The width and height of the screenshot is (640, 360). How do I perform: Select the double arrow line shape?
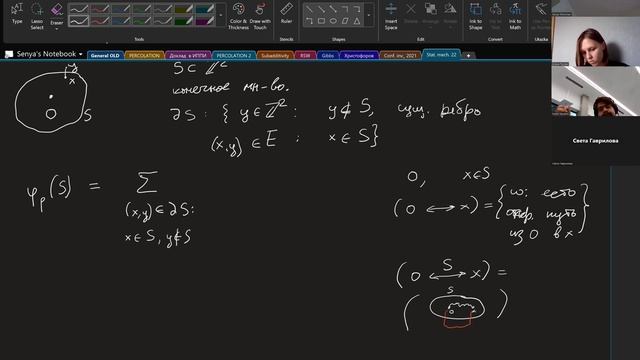tap(333, 9)
